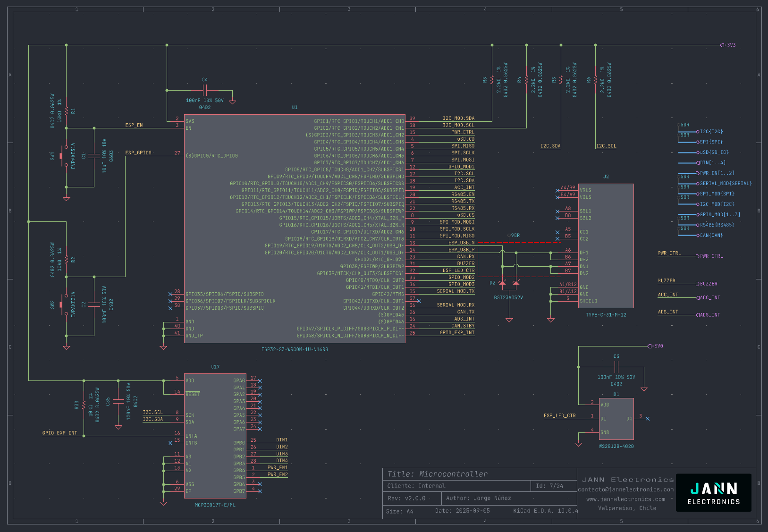Click the TYPE-C-31-M-12 part name
Screen dimensions: 768x532
[606, 315]
